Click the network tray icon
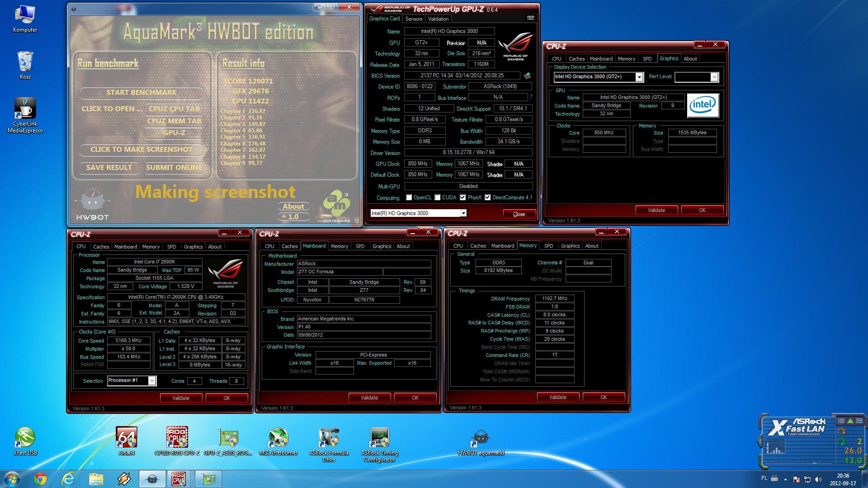868x488 pixels. (x=807, y=479)
